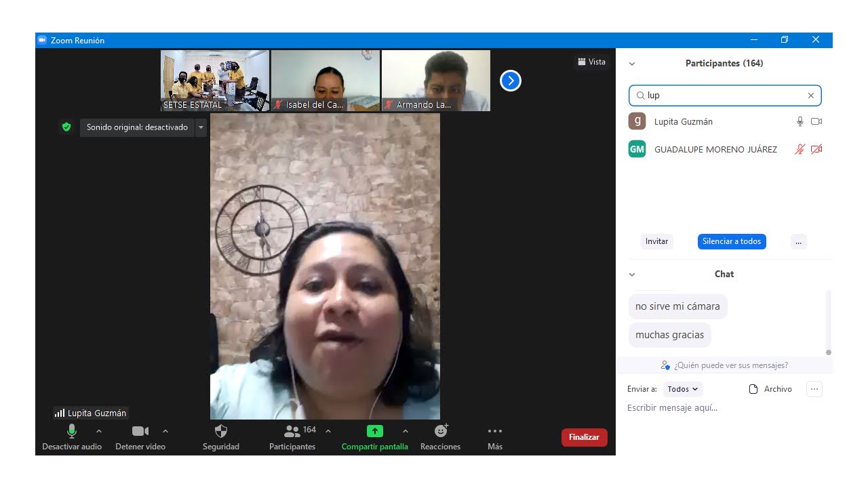Image resolution: width=868 pixels, height=488 pixels.
Task: Expand share options arrow next to Compartir pantalla
Action: 406,431
